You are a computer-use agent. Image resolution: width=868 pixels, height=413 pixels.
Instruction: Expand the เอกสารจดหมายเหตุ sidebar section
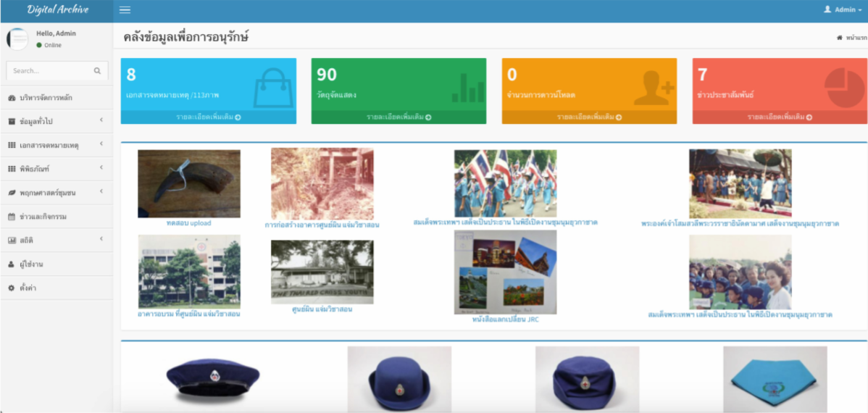pyautogui.click(x=56, y=145)
